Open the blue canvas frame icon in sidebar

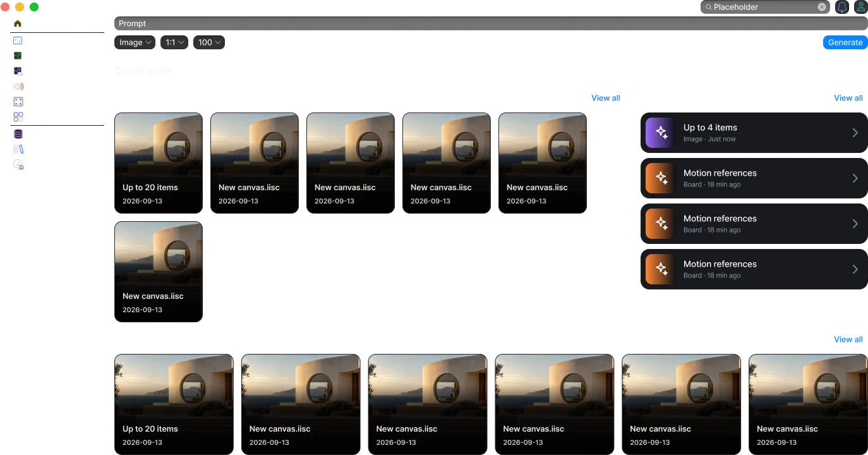click(18, 40)
